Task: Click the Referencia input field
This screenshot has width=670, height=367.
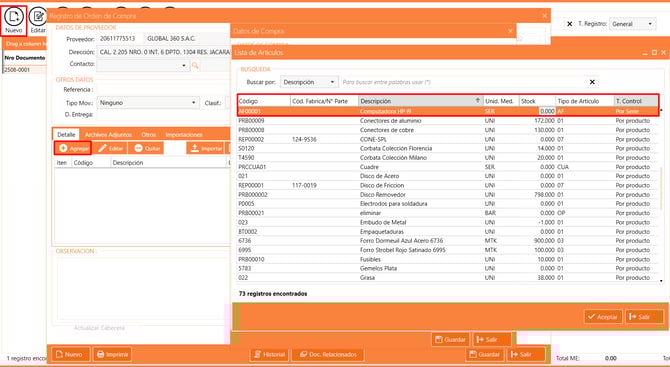Action: [x=163, y=90]
